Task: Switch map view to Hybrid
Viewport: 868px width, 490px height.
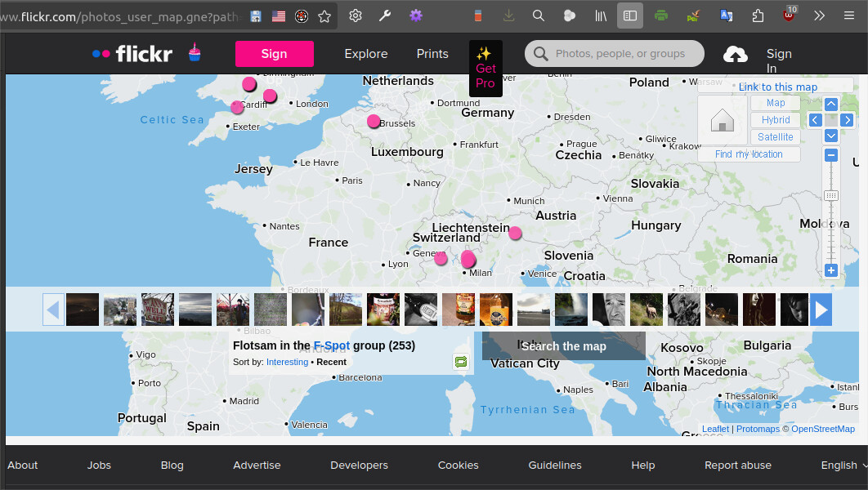Action: point(775,120)
